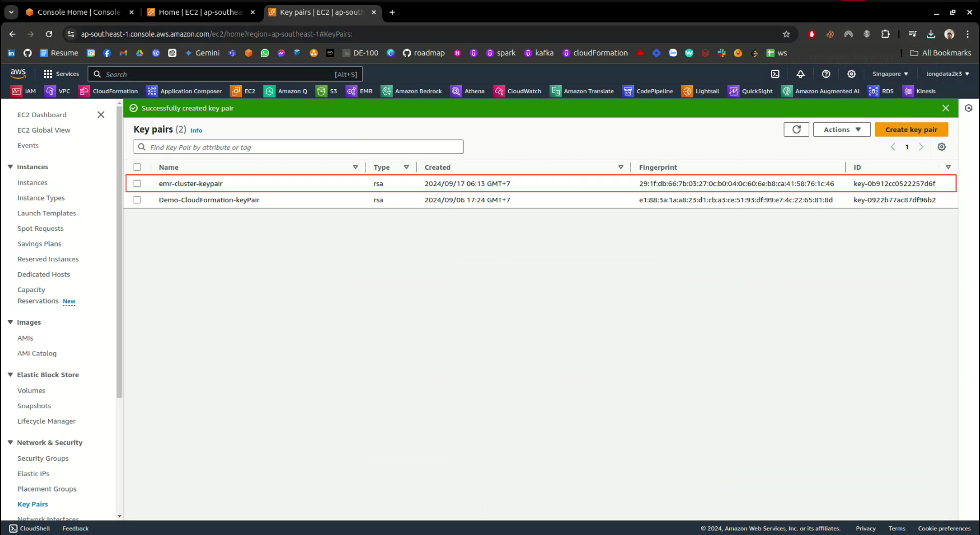
Task: Dismiss the success banner
Action: (946, 108)
